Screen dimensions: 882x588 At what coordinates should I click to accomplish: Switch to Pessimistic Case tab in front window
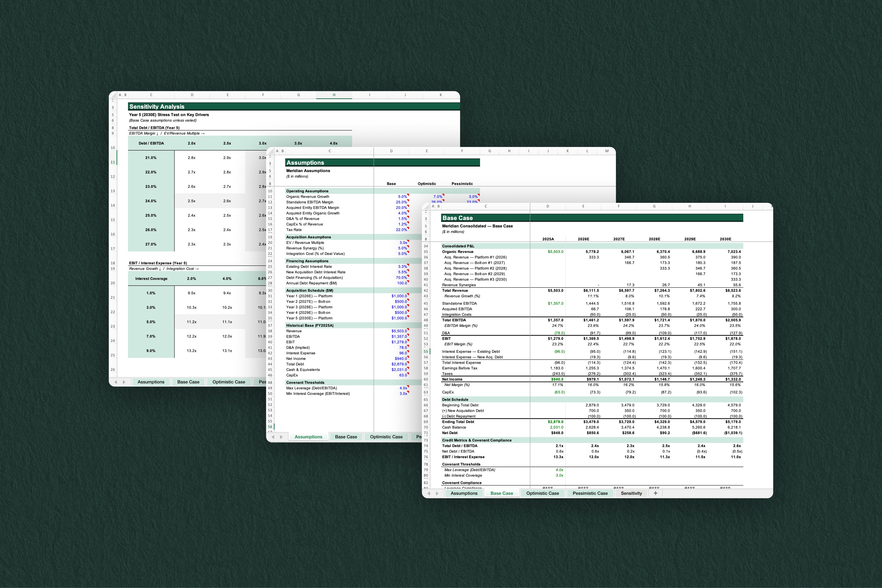click(590, 493)
